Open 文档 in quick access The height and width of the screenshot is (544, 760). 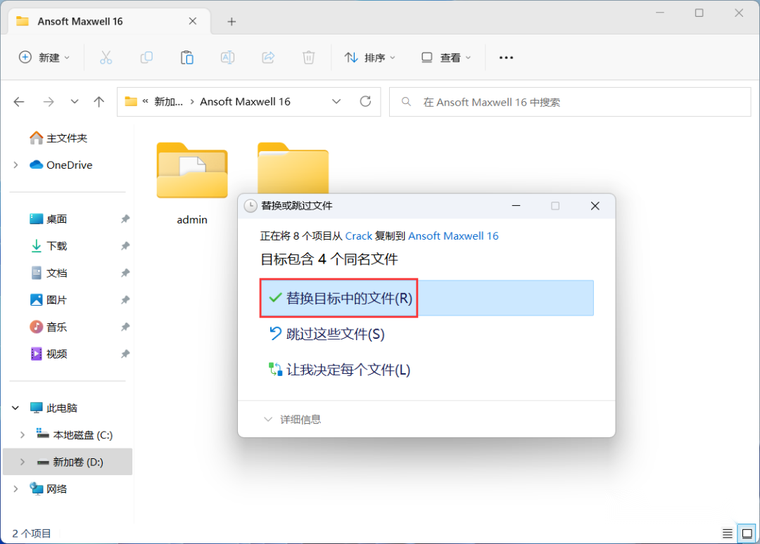pos(48,273)
